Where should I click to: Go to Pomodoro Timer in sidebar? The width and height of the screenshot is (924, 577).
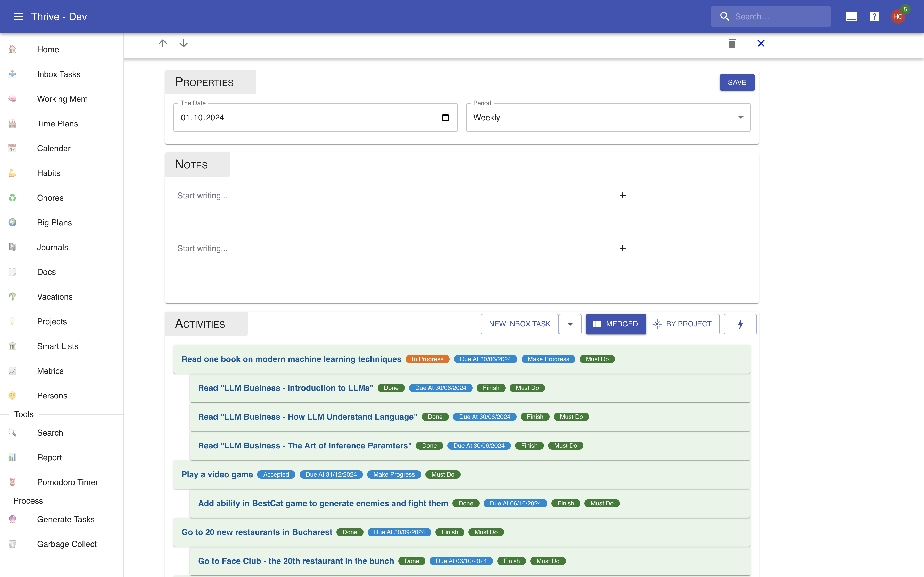coord(67,482)
